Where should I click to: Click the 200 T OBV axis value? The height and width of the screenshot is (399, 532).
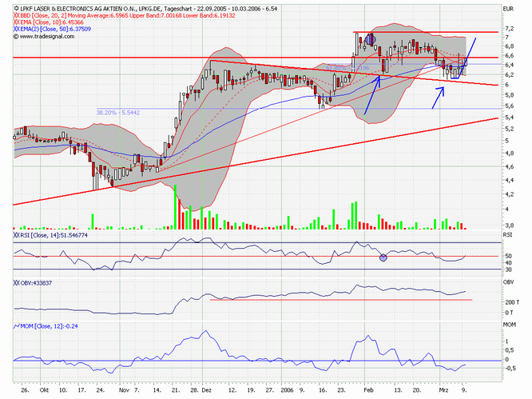pyautogui.click(x=512, y=302)
